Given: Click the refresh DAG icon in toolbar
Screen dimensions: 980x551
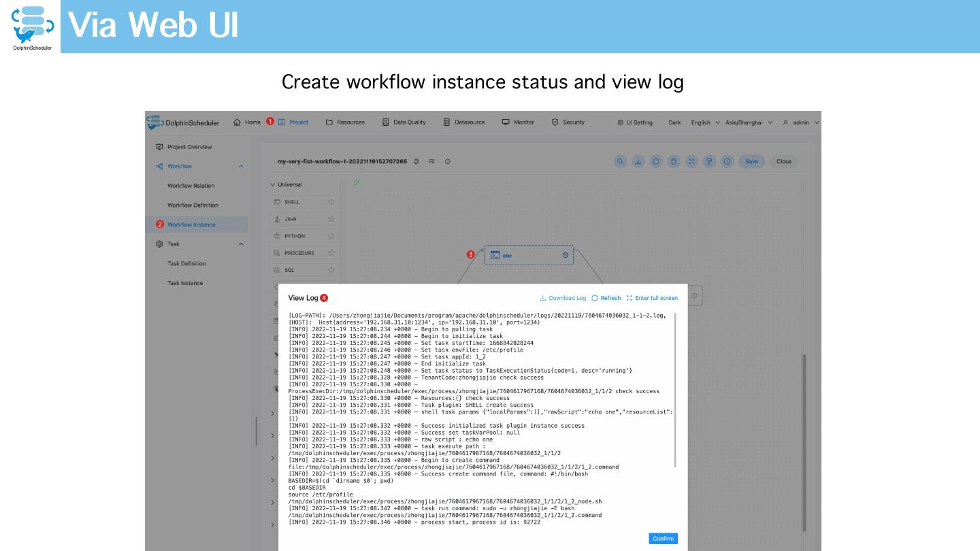Looking at the screenshot, I should click(x=656, y=161).
